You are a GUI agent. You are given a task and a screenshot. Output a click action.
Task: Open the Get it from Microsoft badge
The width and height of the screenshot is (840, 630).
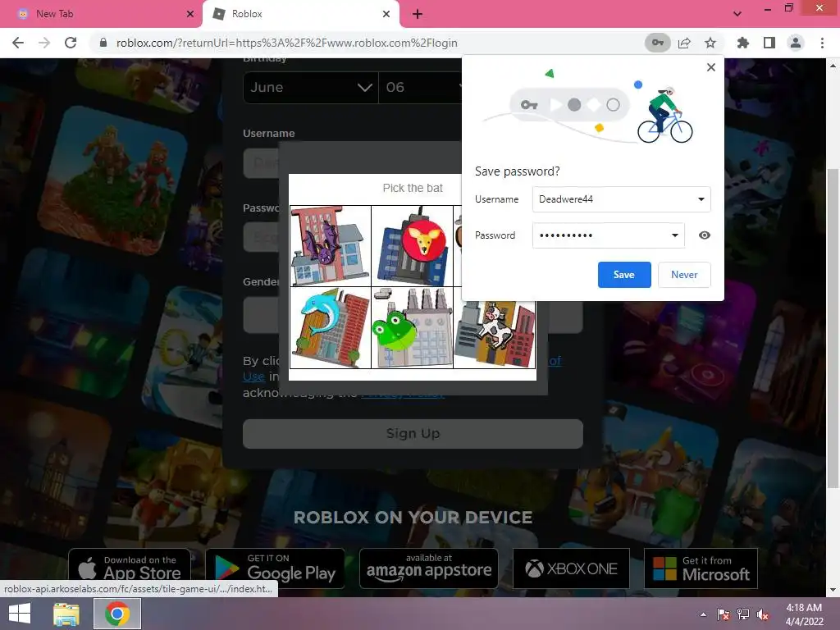point(701,568)
